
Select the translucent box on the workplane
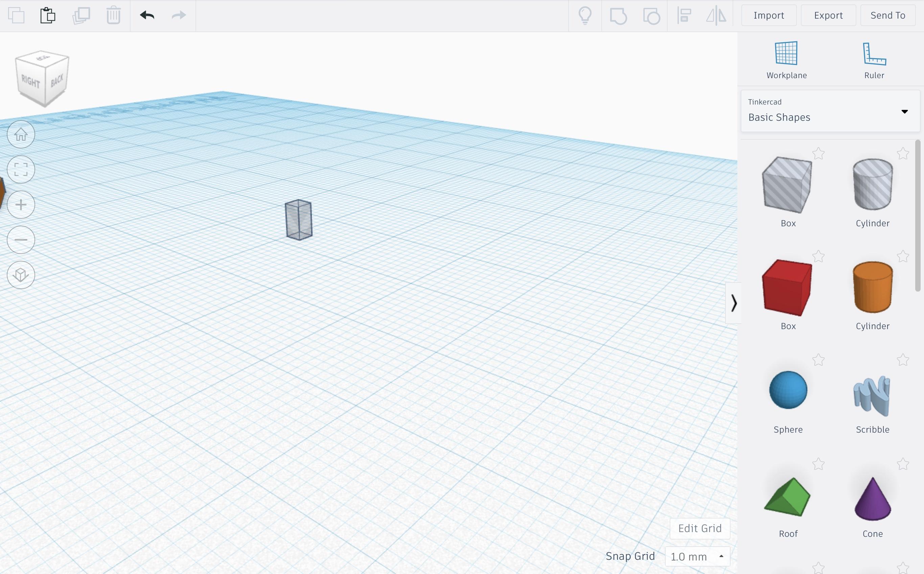point(299,220)
